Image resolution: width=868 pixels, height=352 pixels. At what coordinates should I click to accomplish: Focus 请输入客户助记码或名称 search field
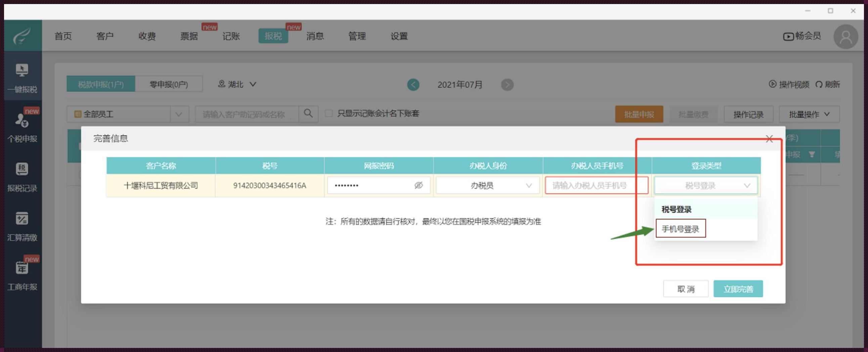tap(247, 114)
